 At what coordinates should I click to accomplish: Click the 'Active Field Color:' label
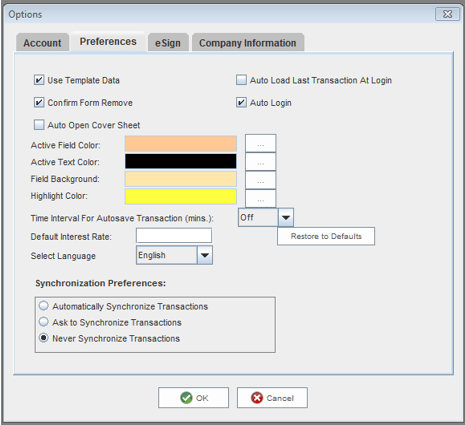pos(65,145)
